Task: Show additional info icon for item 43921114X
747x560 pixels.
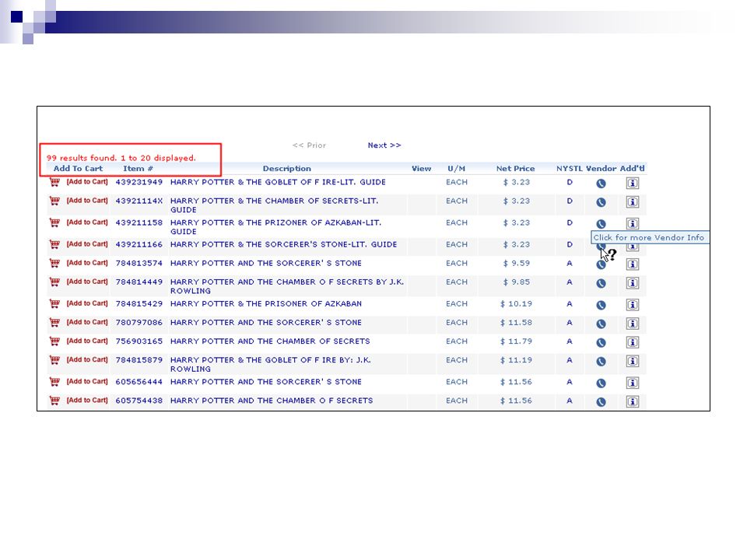Action: [x=632, y=202]
